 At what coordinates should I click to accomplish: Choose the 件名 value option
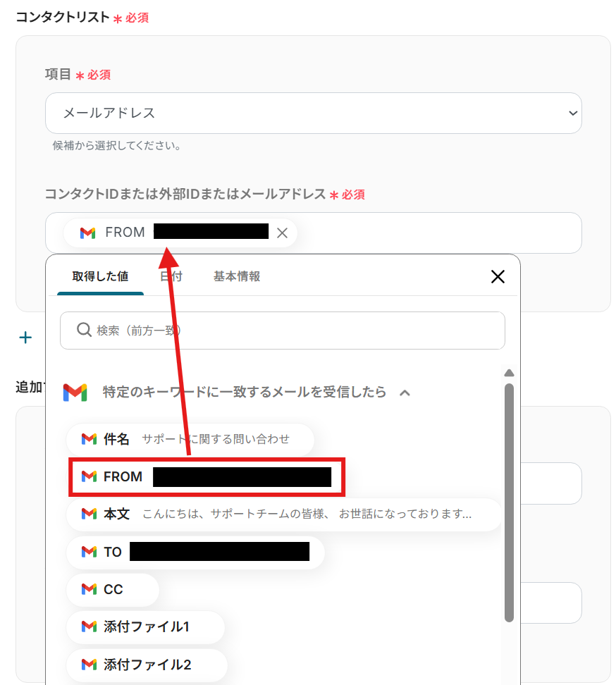point(190,439)
